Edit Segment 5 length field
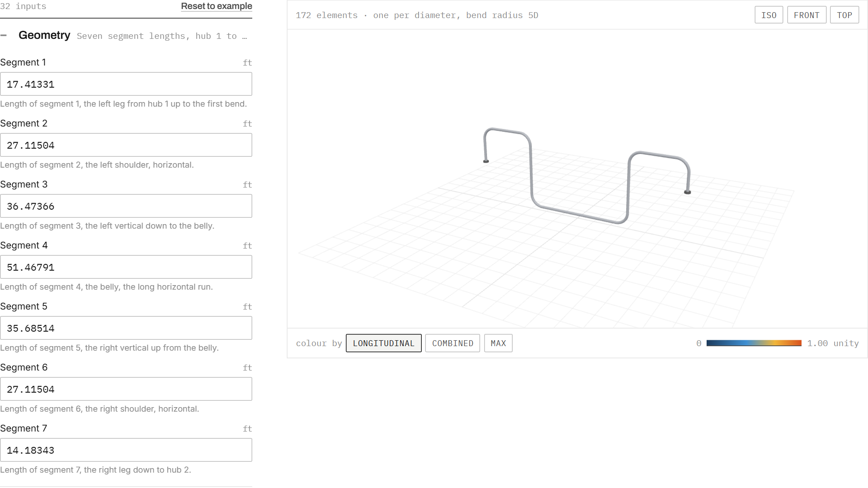The height and width of the screenshot is (488, 868). click(x=126, y=328)
